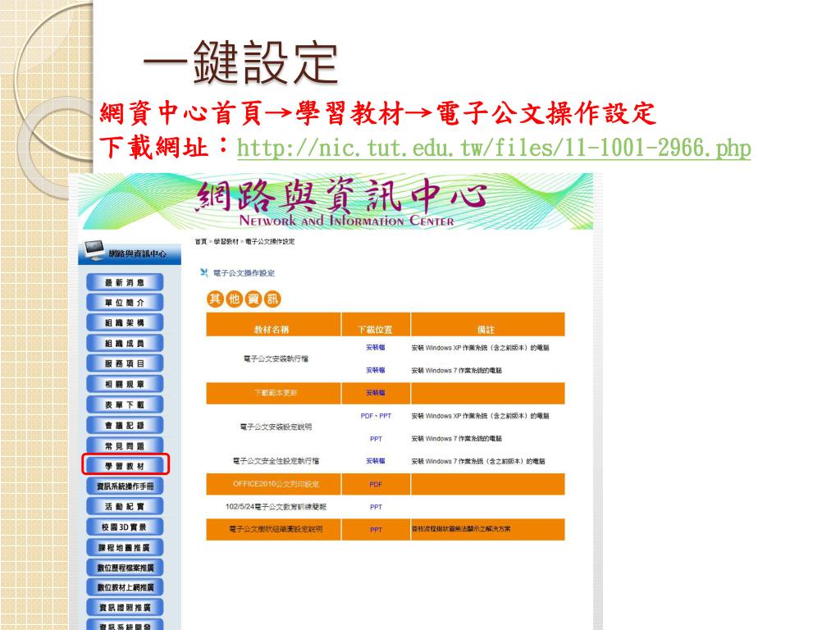Select 組織成員 in the sidebar
The width and height of the screenshot is (840, 630).
pos(125,344)
